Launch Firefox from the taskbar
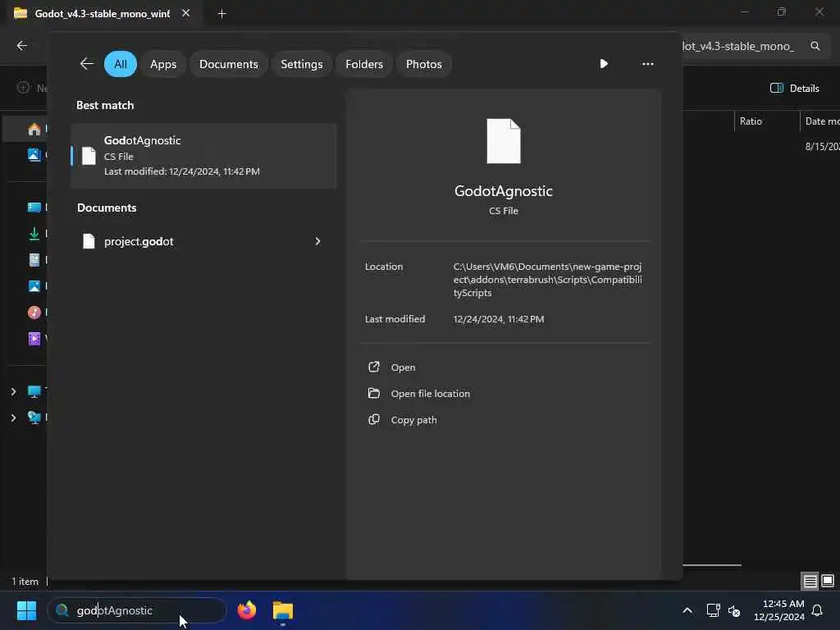This screenshot has height=630, width=840. click(246, 610)
